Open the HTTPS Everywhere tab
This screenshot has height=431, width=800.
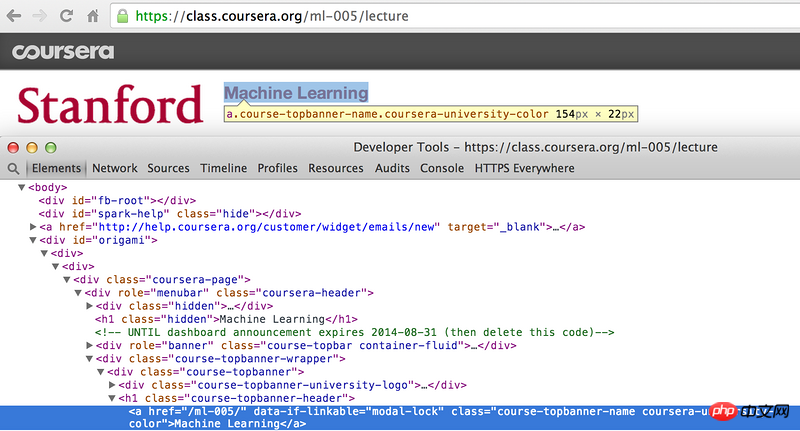pos(524,168)
